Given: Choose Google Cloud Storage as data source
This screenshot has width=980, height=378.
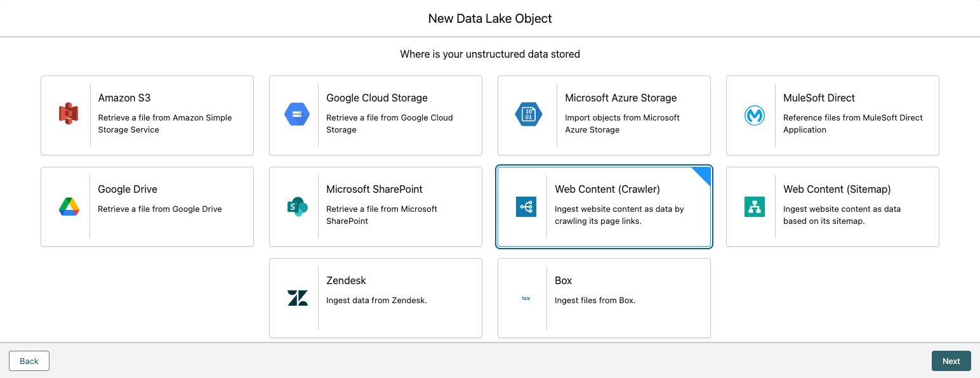Looking at the screenshot, I should [x=376, y=98].
